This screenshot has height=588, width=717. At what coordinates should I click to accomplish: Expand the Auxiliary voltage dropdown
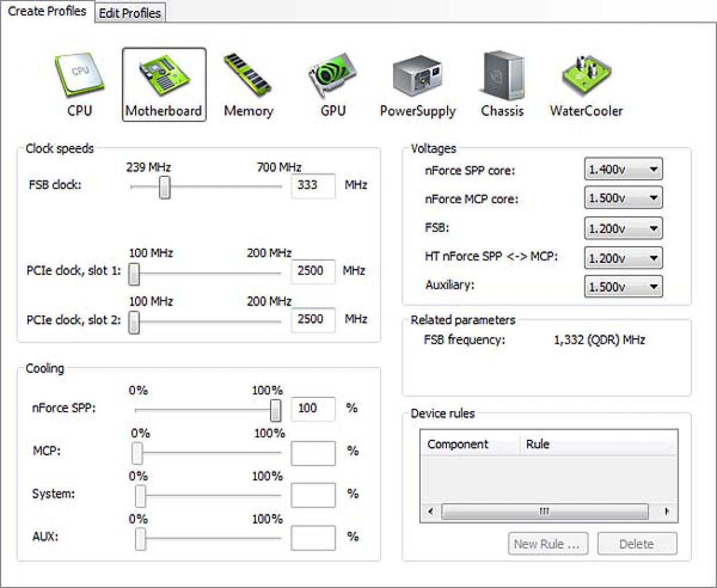pos(623,287)
